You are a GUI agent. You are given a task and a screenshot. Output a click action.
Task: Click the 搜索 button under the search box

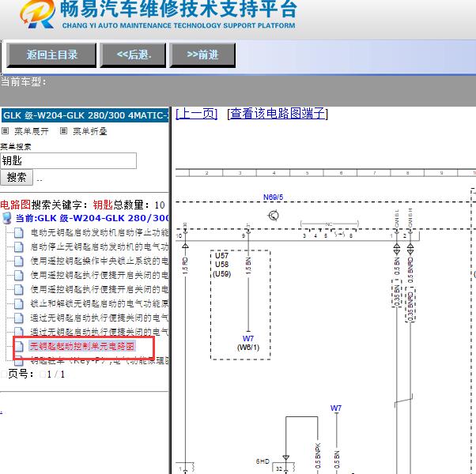(17, 178)
